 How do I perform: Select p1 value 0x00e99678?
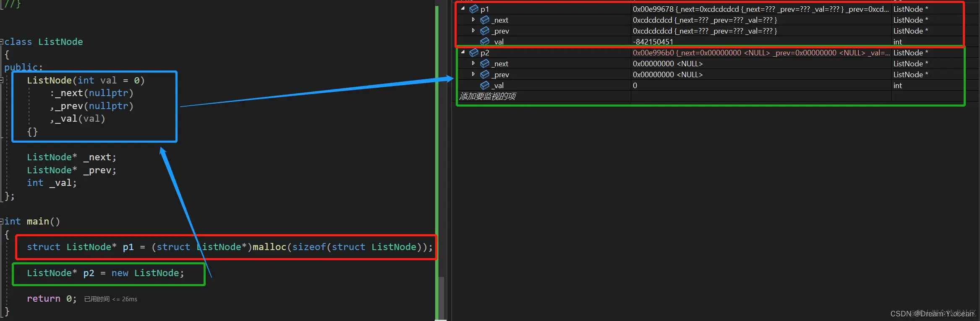pyautogui.click(x=653, y=9)
